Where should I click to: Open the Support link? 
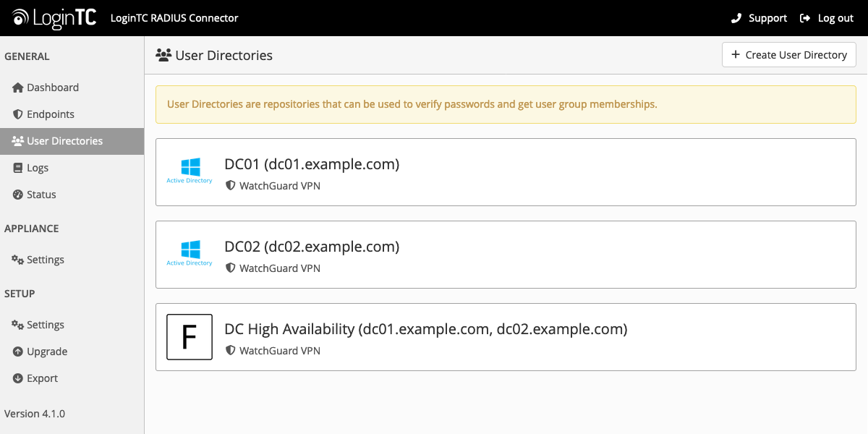coord(758,18)
